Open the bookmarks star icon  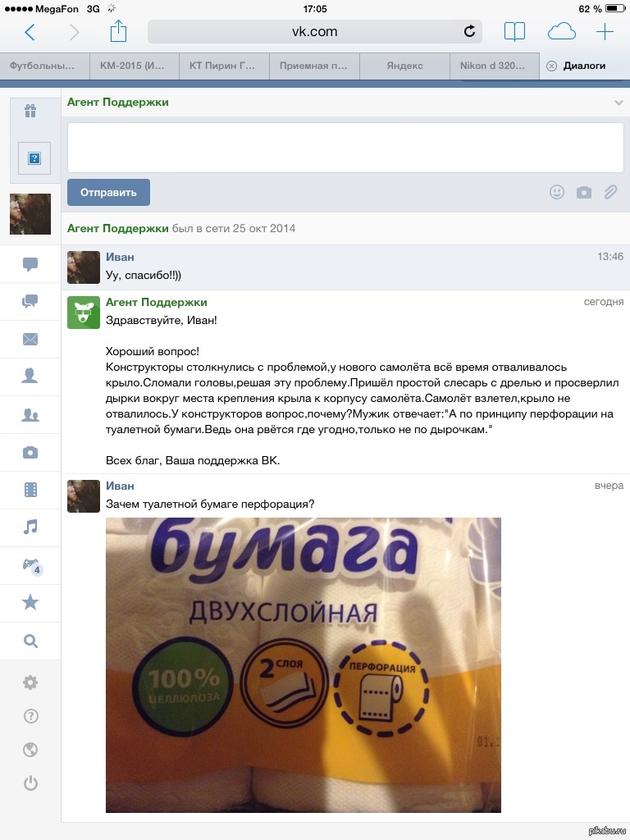(x=30, y=603)
